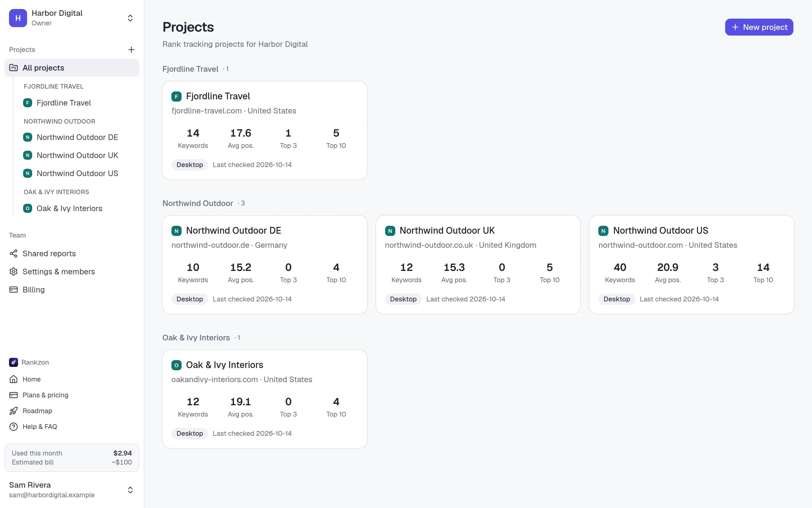This screenshot has width=812, height=508.
Task: Expand the Sam Rivera account menu chevrons
Action: tap(130, 490)
